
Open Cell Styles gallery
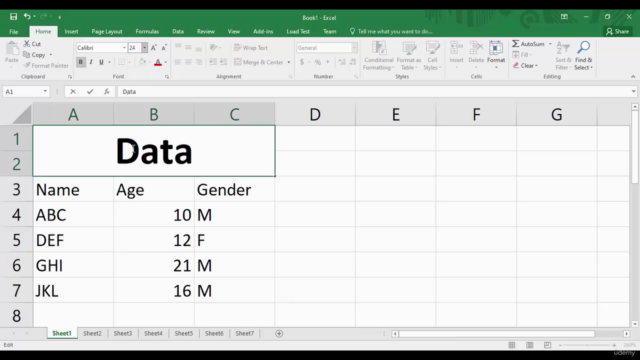pos(432,56)
